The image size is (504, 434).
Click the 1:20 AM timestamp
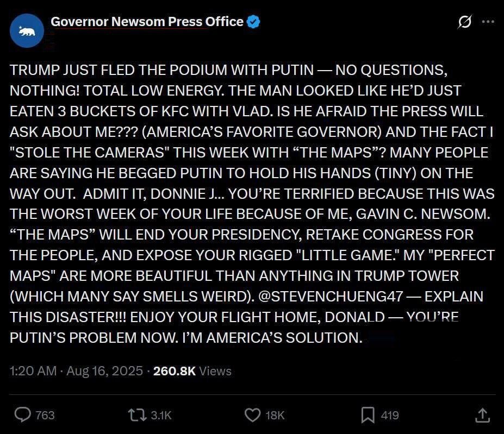pyautogui.click(x=33, y=371)
